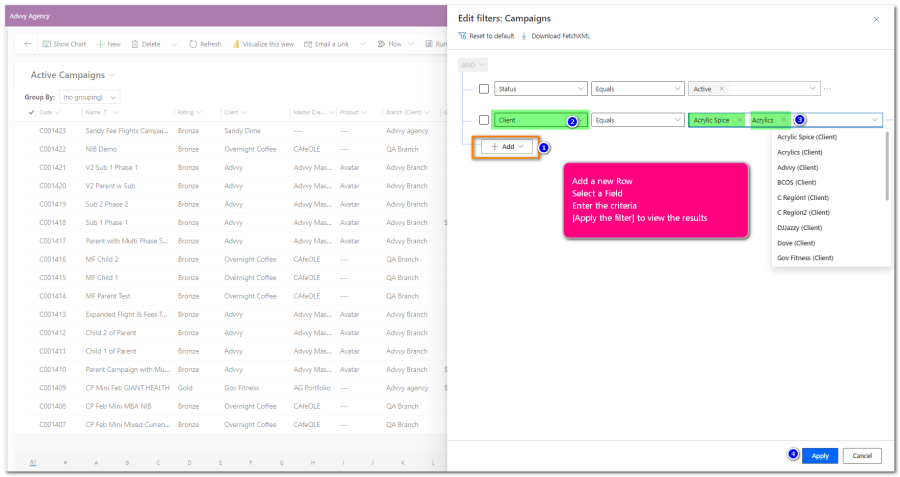Click the Apply button

819,456
